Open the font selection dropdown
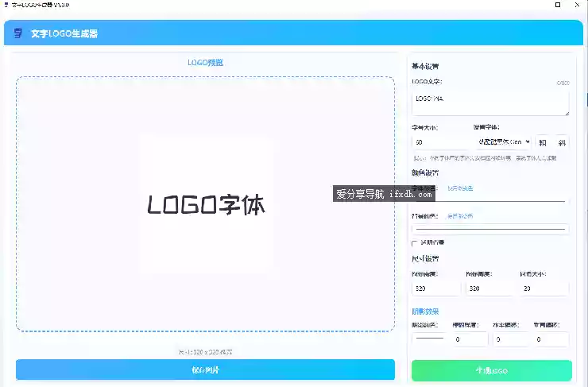Screen dimensions: 588x387 pos(503,142)
